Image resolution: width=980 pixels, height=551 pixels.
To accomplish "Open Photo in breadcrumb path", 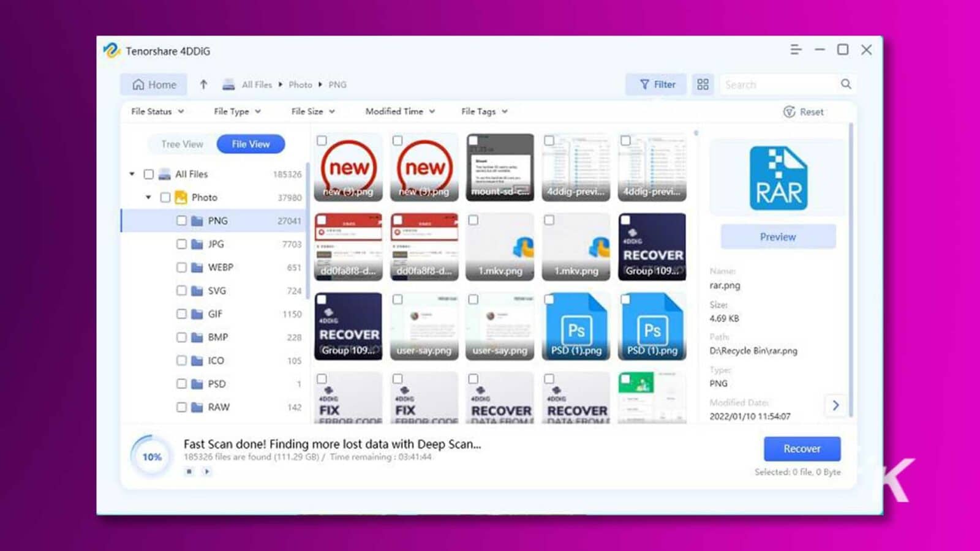I will (x=300, y=84).
